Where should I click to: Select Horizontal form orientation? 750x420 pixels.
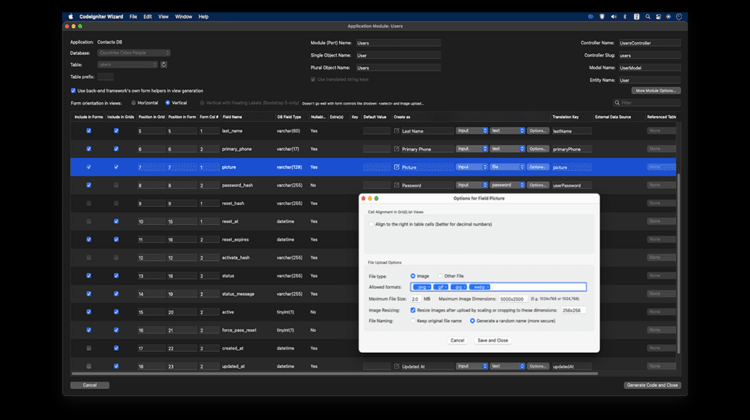click(133, 103)
